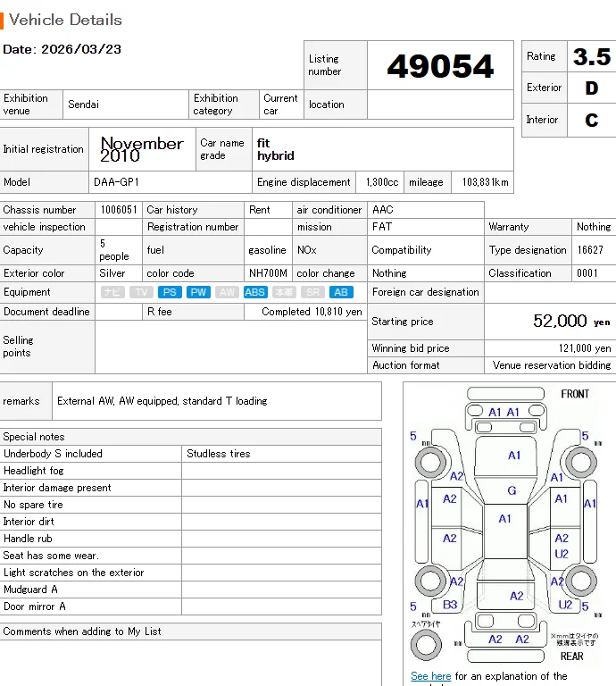Click the ABS equipment badge

255,292
